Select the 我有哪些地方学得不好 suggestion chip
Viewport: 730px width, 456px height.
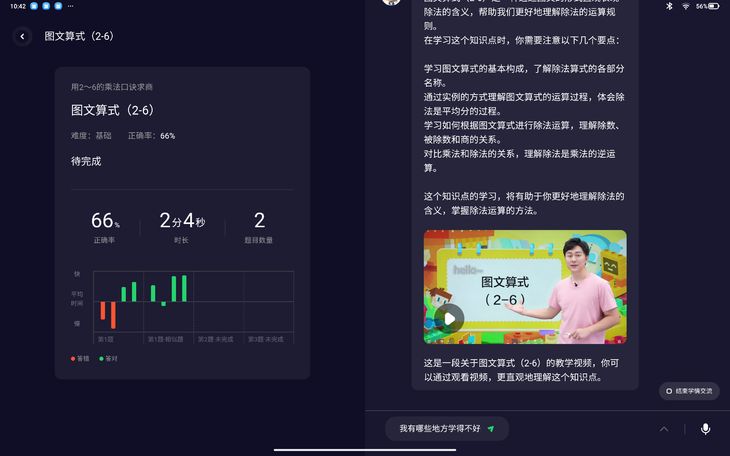[x=440, y=429]
